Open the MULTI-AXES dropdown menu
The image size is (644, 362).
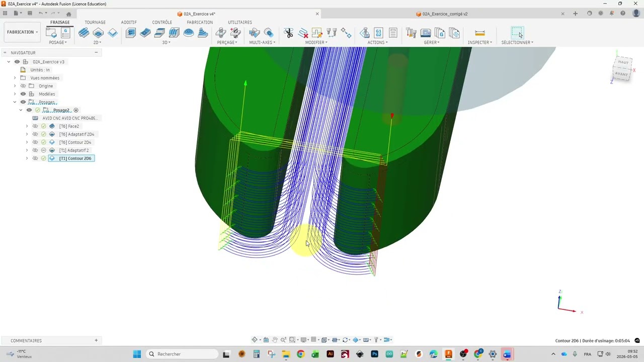(x=262, y=42)
